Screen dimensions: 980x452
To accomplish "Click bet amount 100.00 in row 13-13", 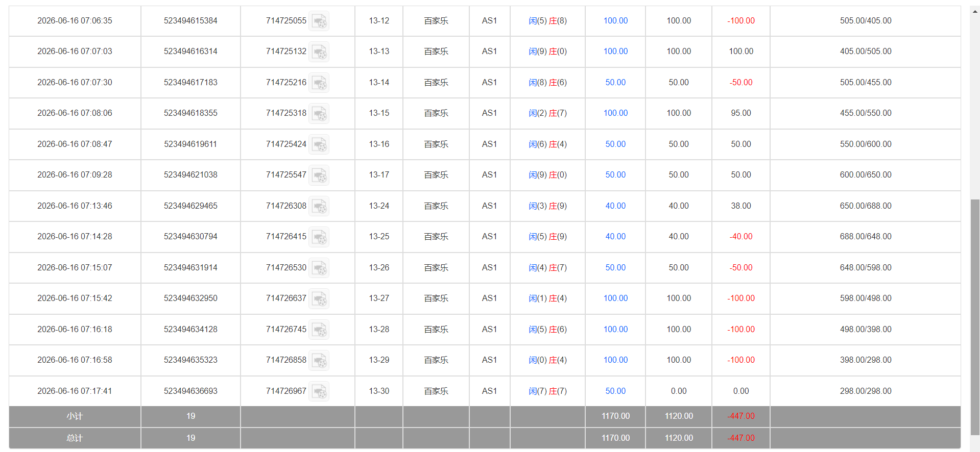I will click(x=615, y=52).
